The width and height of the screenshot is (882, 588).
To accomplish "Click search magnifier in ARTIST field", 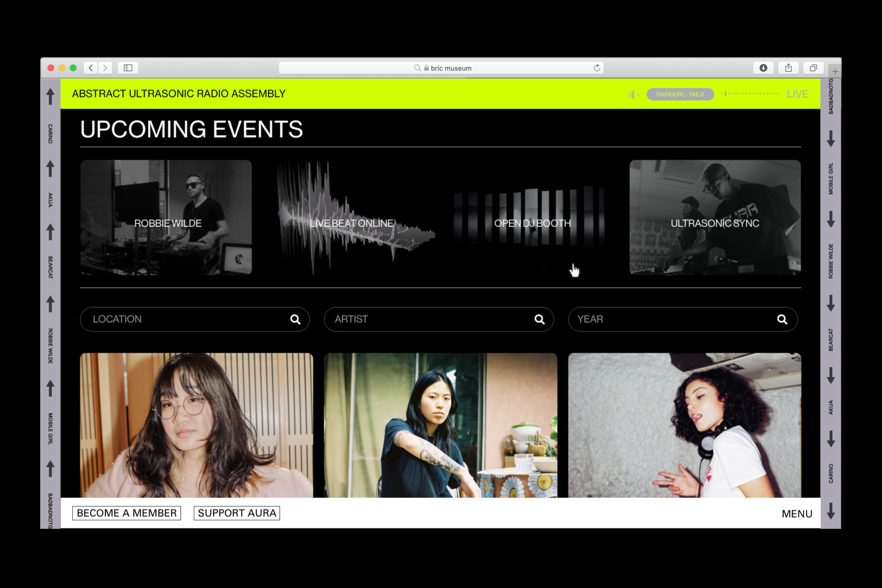I will coord(539,319).
